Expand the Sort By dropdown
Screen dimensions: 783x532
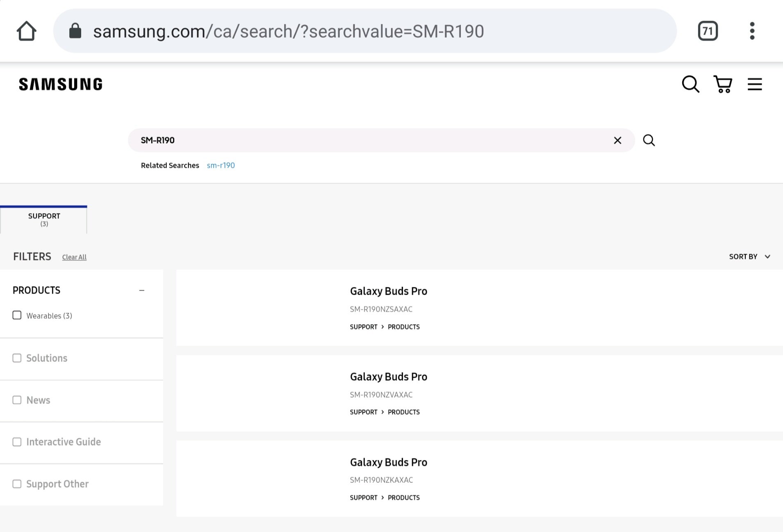(749, 257)
